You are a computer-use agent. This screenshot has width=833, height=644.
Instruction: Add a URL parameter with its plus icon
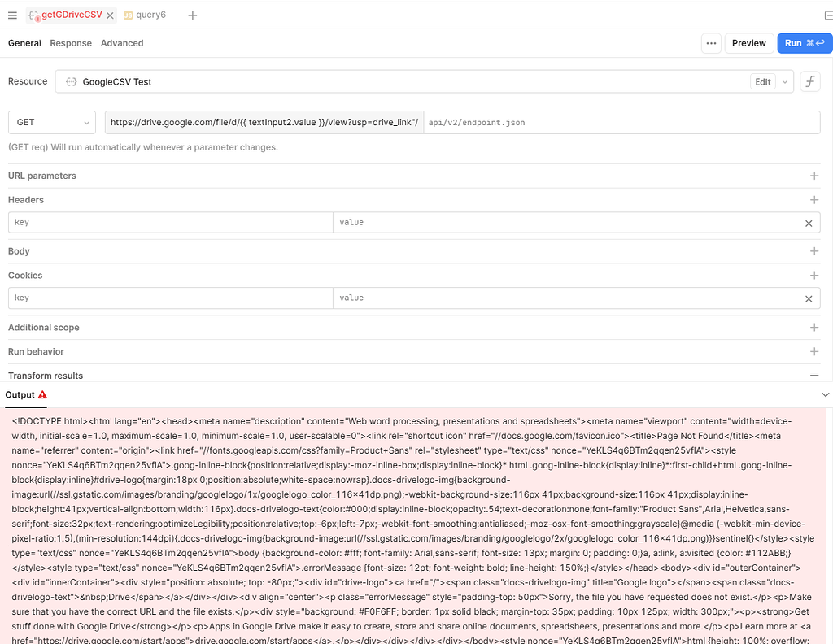(815, 176)
